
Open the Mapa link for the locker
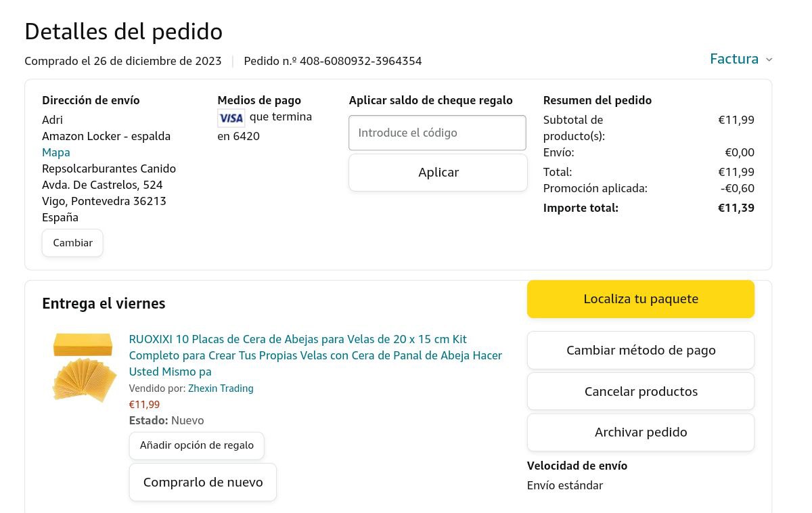[56, 152]
